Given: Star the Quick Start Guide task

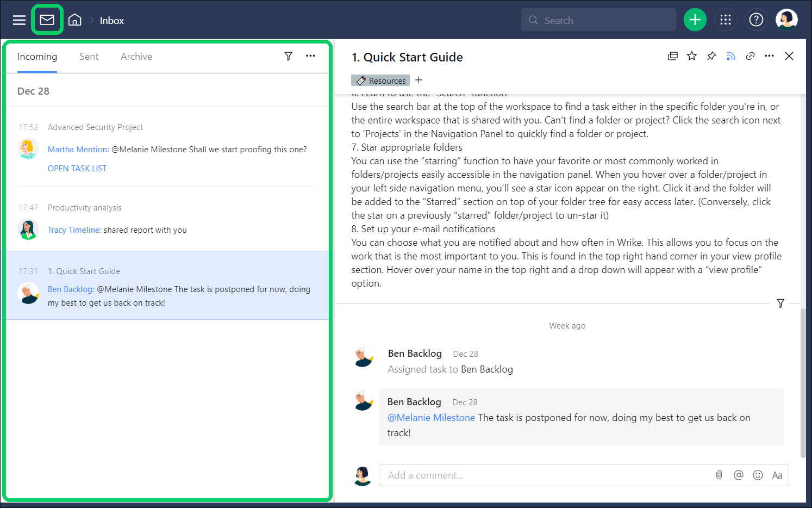Looking at the screenshot, I should 691,55.
